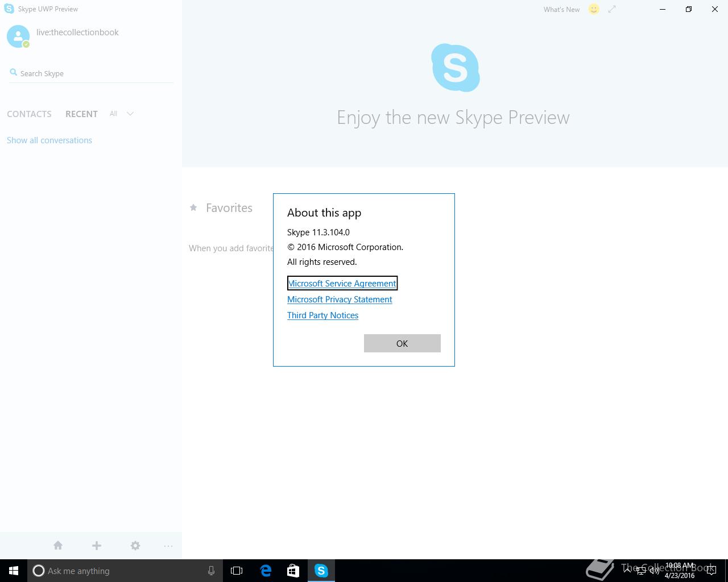Click the live:thecollectionbook username

(x=77, y=32)
